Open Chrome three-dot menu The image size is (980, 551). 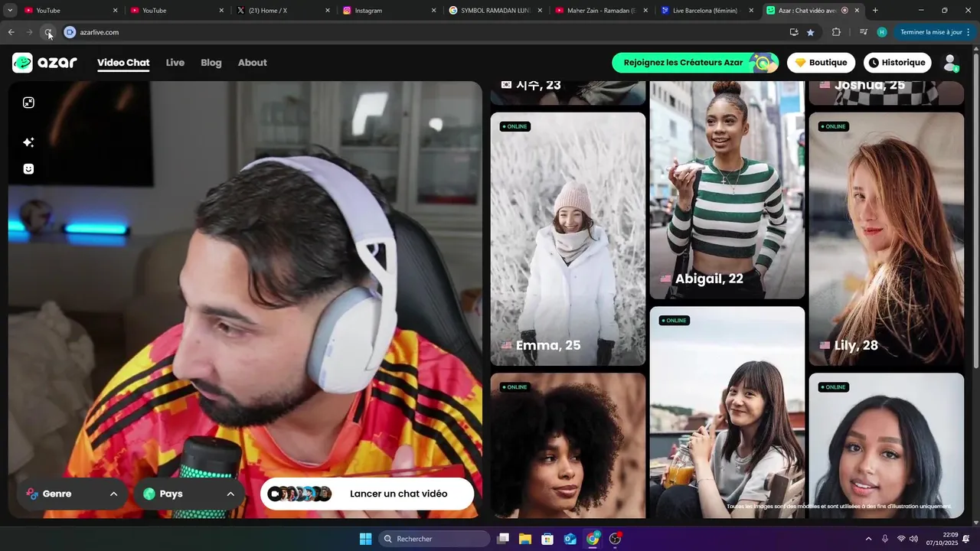click(969, 32)
